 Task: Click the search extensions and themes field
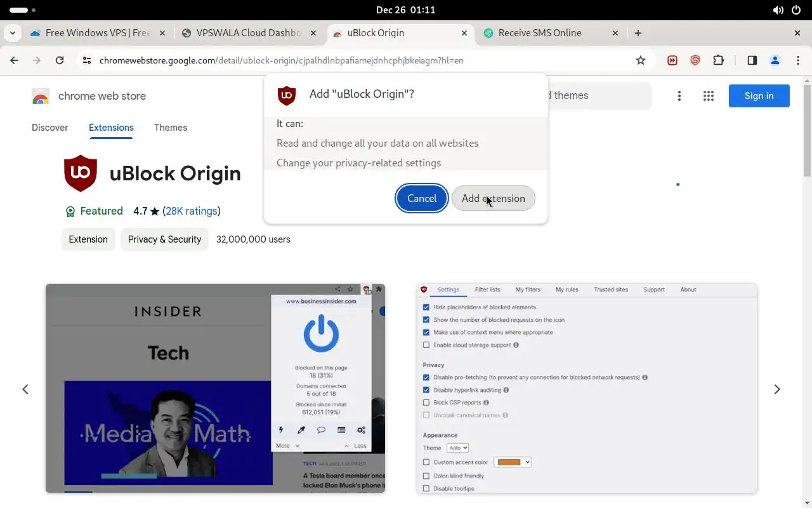[599, 96]
